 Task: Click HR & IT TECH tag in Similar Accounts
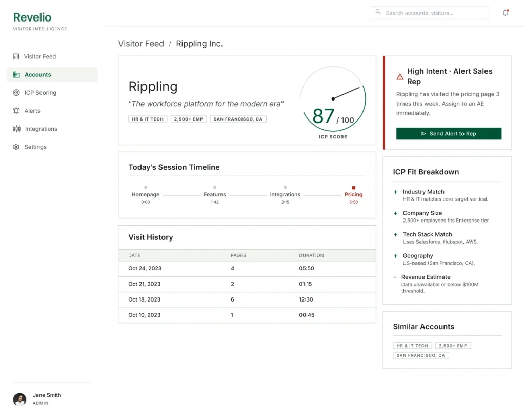(x=412, y=346)
